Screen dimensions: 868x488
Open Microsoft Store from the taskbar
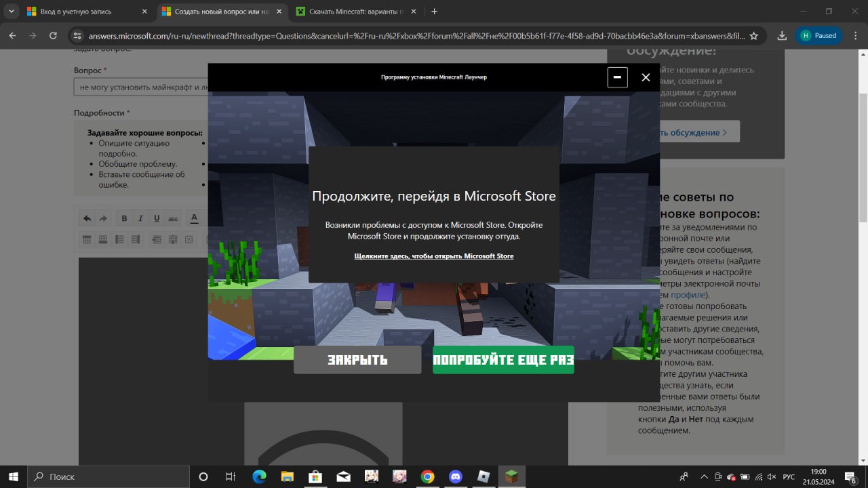click(315, 476)
